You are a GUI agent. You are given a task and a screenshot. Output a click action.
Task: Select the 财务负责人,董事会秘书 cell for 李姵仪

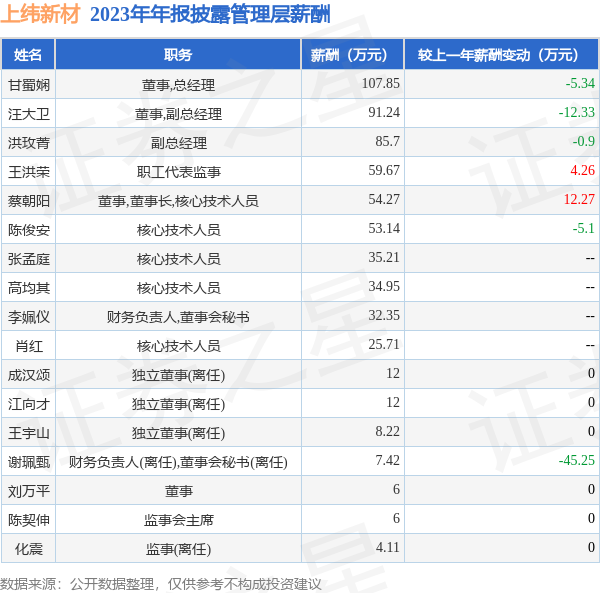click(x=178, y=317)
